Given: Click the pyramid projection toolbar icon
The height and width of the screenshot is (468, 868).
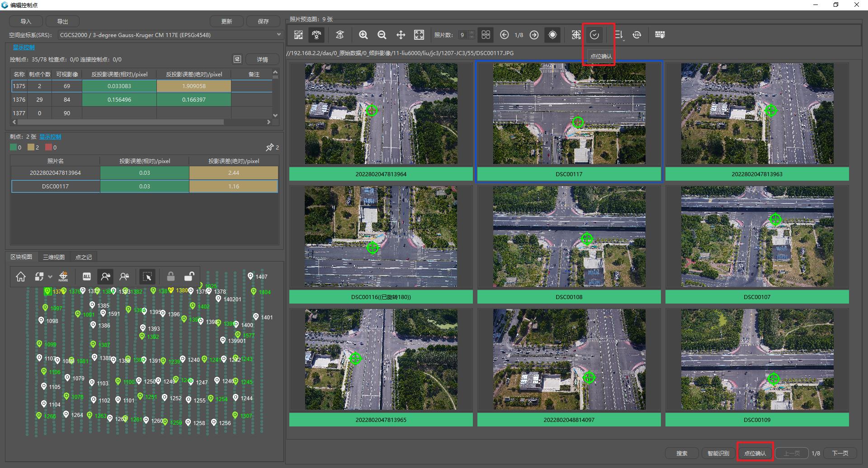Looking at the screenshot, I should (x=340, y=35).
